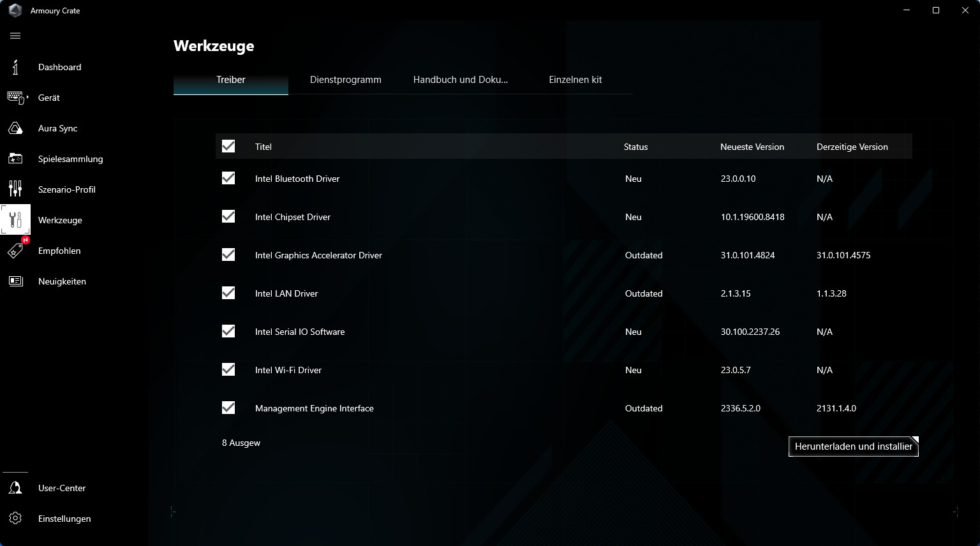Toggle the Management Engine Interface checkbox
The image size is (980, 546).
coord(228,408)
